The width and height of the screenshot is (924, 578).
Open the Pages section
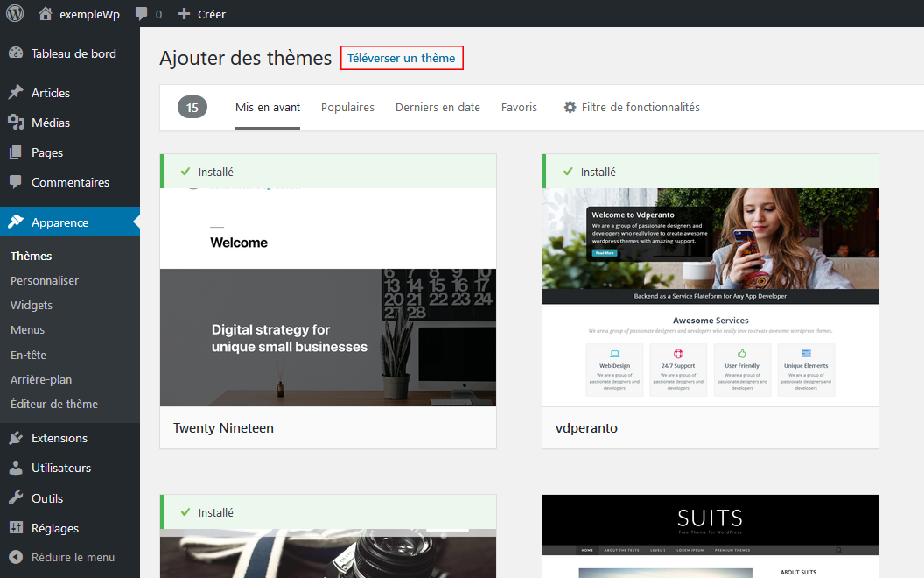(47, 152)
